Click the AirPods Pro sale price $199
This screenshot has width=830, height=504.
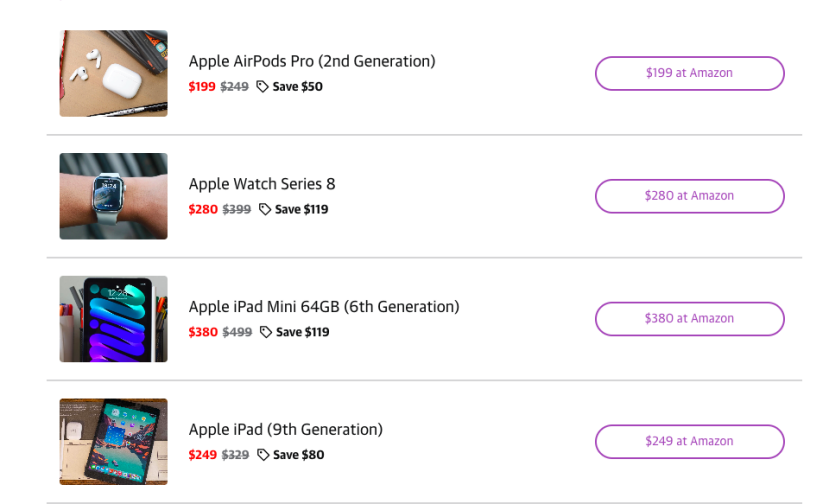tap(202, 87)
